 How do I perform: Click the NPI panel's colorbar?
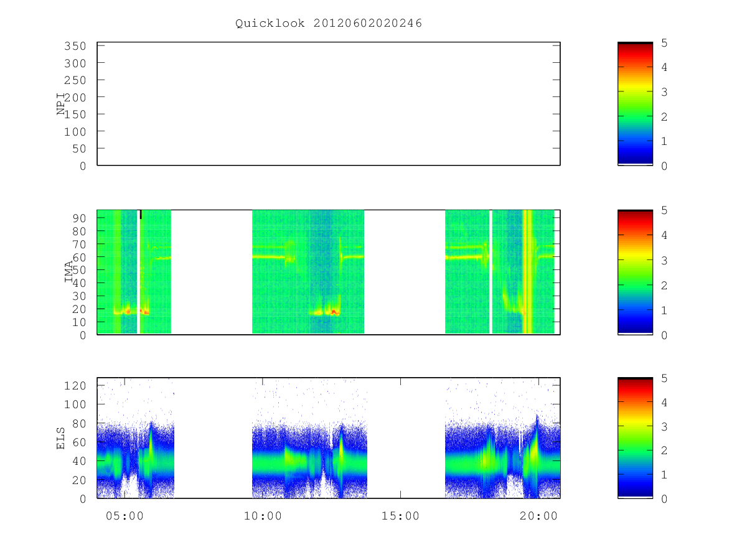(635, 104)
